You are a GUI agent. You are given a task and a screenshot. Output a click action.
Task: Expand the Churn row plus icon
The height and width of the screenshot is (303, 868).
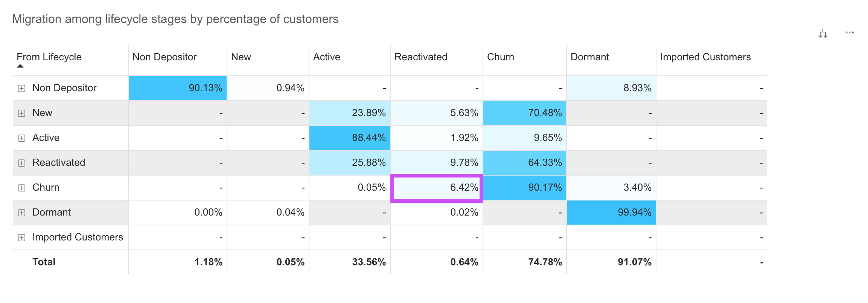pos(22,188)
